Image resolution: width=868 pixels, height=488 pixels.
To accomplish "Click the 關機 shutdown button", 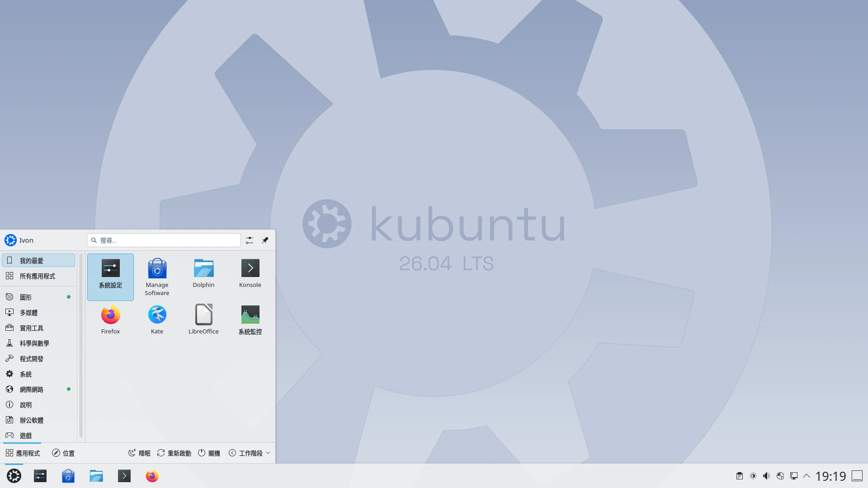I will (x=209, y=453).
